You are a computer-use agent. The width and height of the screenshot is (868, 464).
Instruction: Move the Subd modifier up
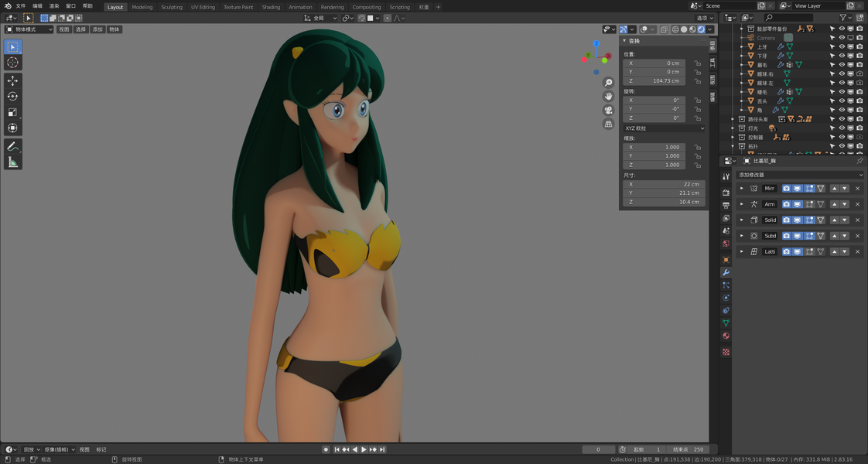point(834,236)
